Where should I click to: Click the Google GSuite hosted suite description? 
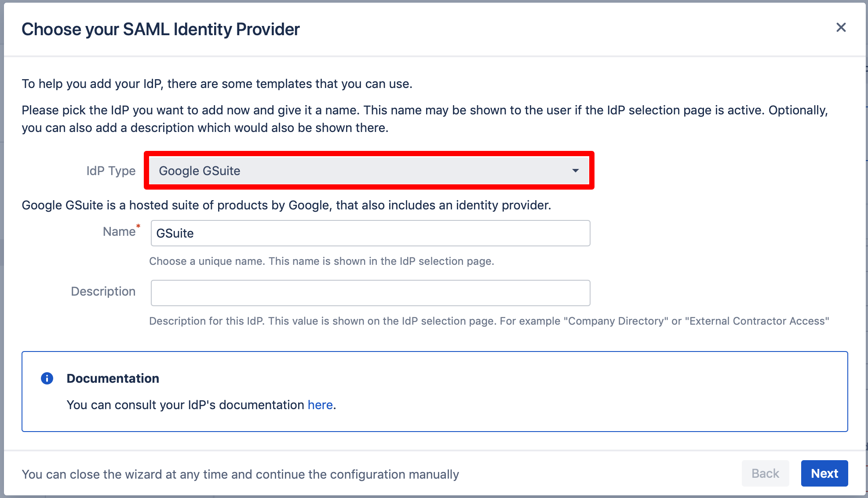pos(286,205)
